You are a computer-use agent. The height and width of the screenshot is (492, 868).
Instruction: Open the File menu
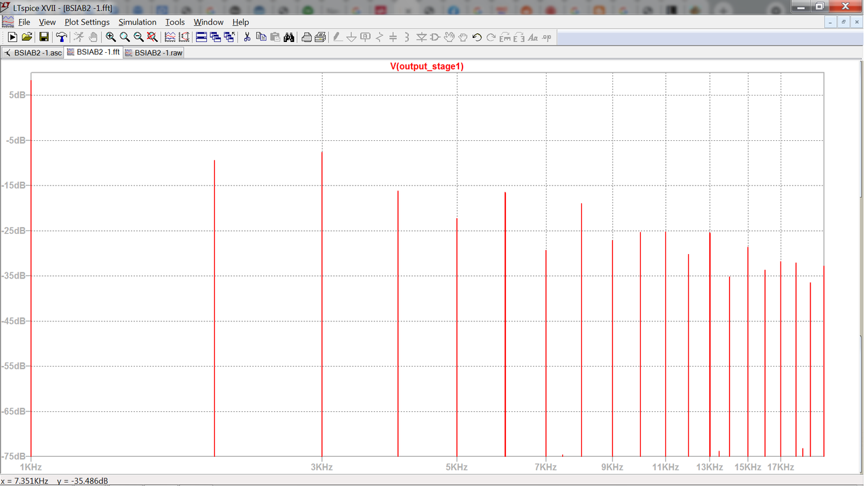(24, 22)
